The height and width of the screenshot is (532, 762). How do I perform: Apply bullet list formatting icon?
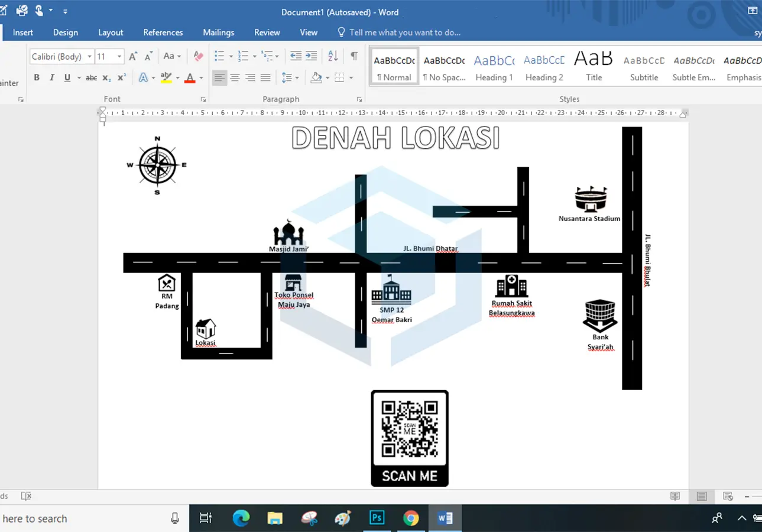point(219,56)
